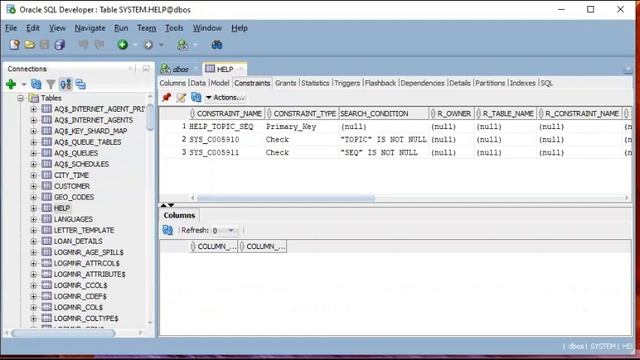Open the Navigate menu
This screenshot has width=640, height=360.
coord(90,28)
